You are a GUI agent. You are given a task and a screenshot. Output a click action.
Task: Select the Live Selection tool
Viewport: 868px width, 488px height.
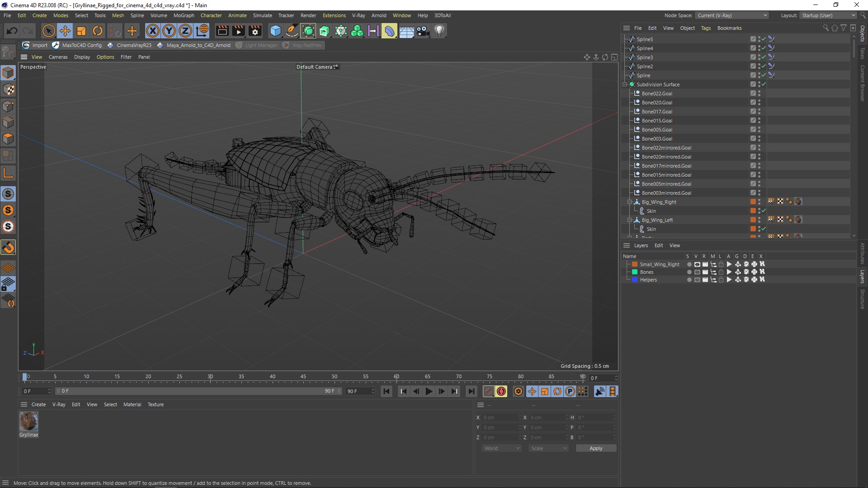click(48, 31)
